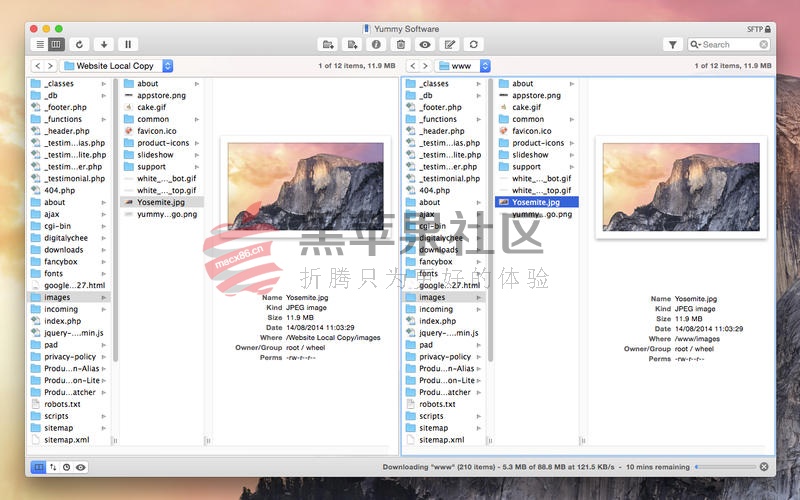Click the SFTP lock indicator
800x500 pixels.
click(759, 29)
